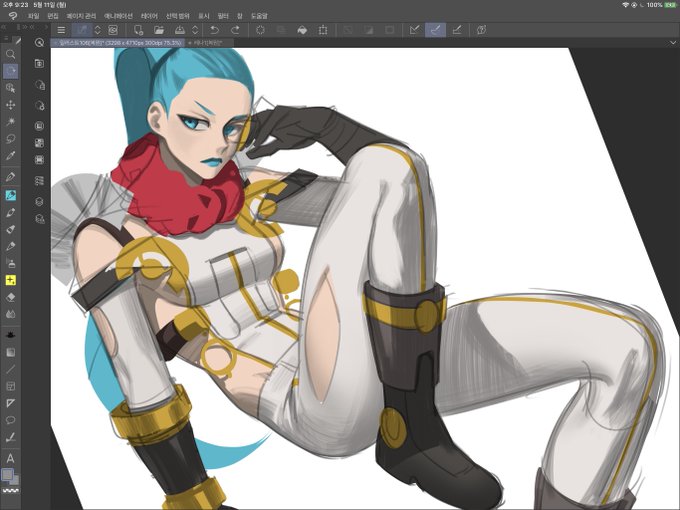680x510 pixels.
Task: Select the sub drawing color swatch
Action: 15,480
